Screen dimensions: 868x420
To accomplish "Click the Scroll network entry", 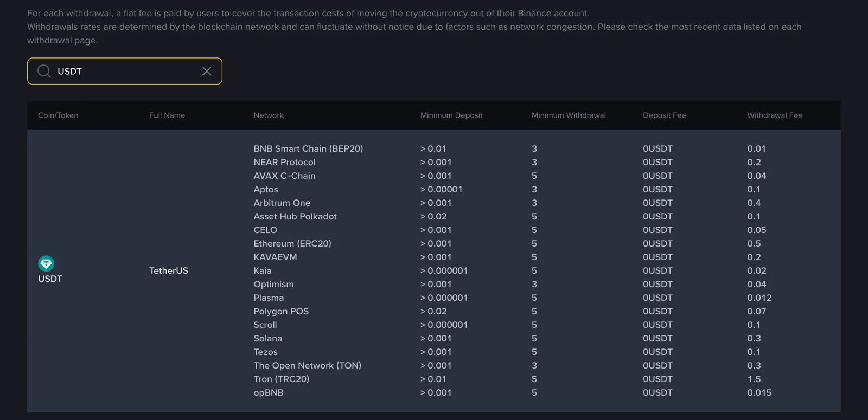I will tap(265, 325).
